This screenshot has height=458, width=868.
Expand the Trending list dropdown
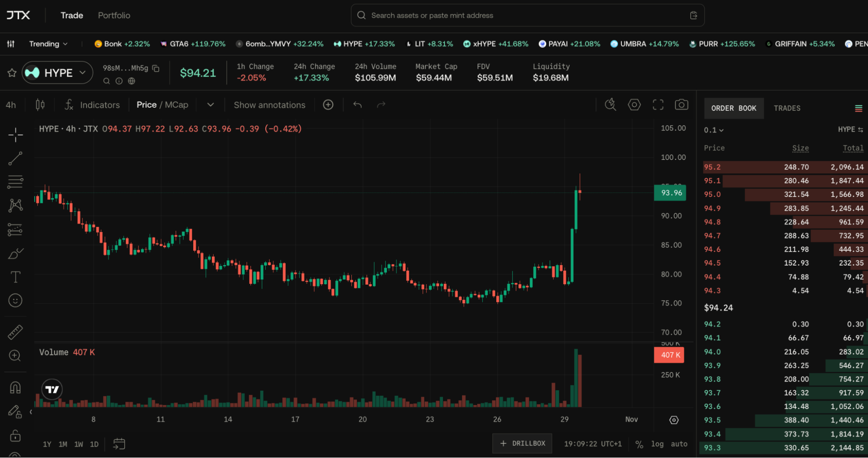pyautogui.click(x=48, y=44)
